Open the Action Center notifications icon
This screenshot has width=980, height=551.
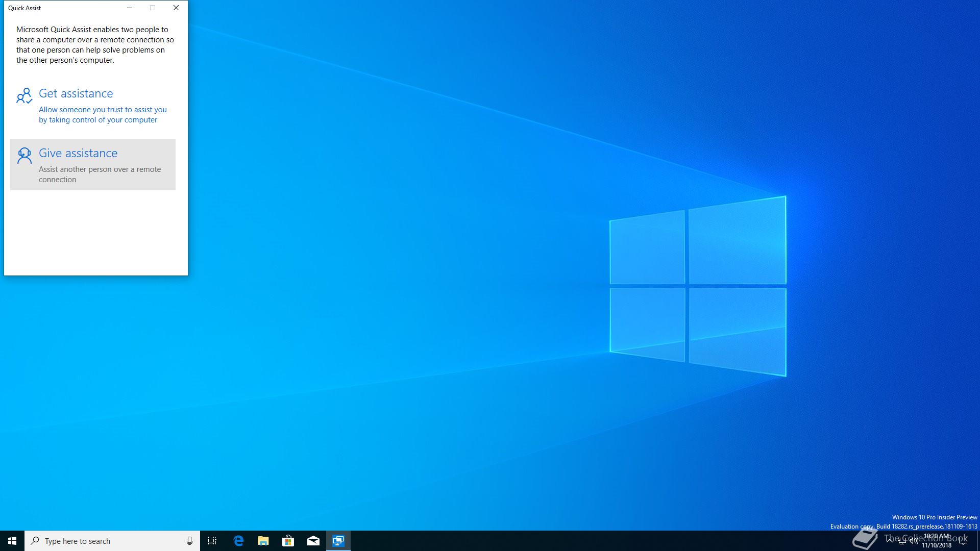[x=963, y=541]
